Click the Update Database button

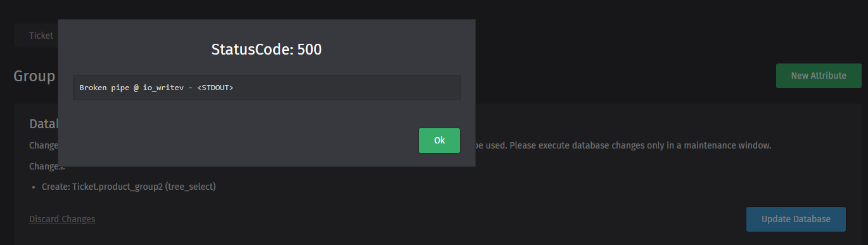pos(796,219)
